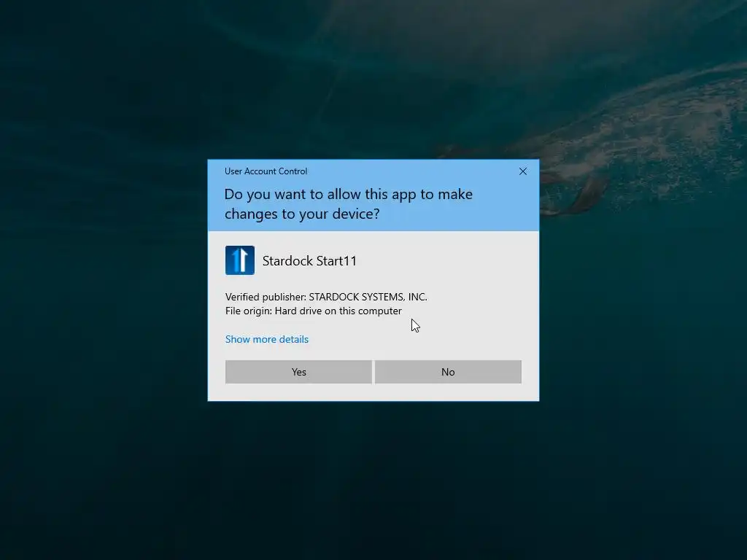The width and height of the screenshot is (747, 560).
Task: Click the User Account Control title text
Action: pos(266,171)
